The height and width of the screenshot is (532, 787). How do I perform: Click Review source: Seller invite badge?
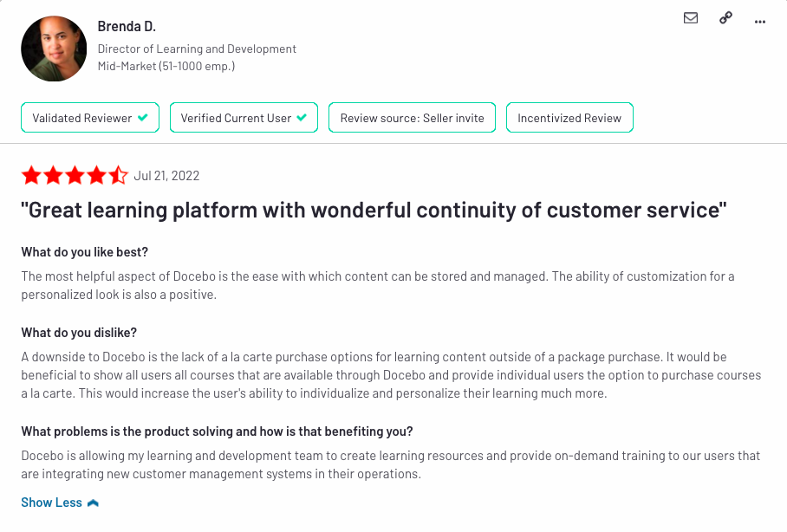coord(412,118)
